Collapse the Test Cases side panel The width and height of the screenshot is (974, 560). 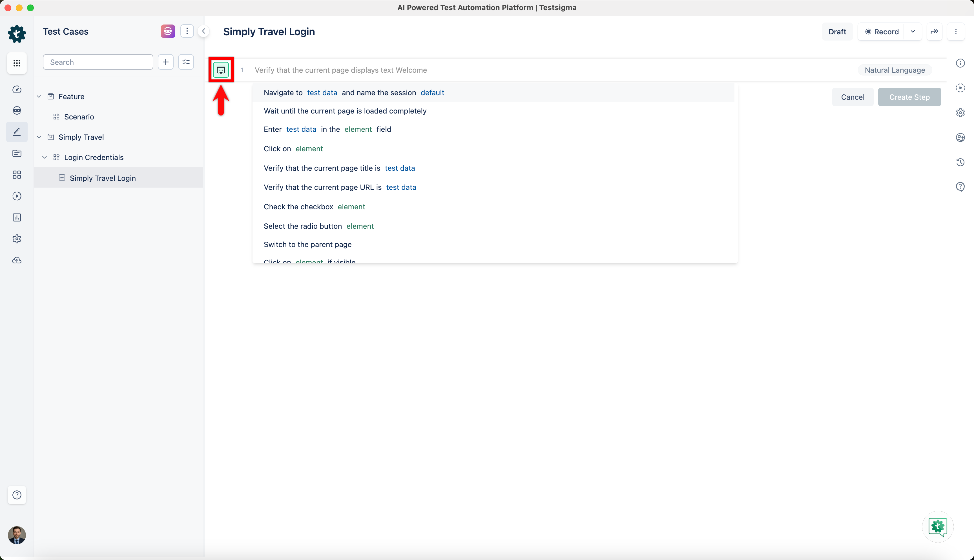click(x=203, y=32)
